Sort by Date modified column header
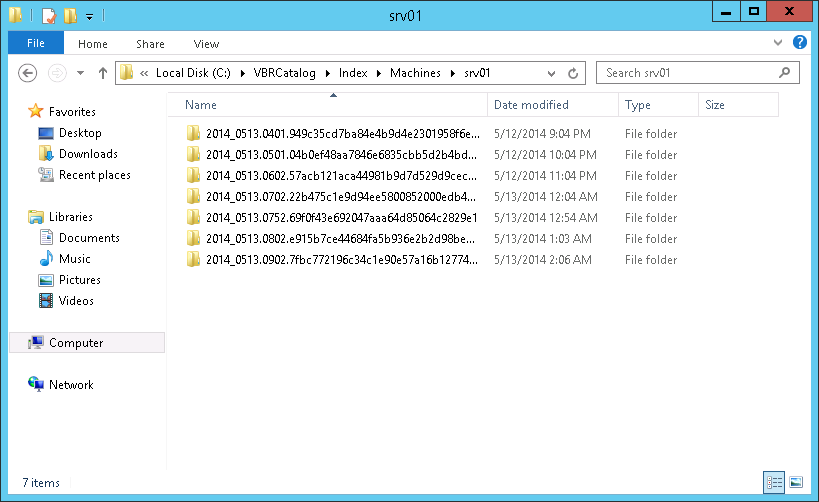The width and height of the screenshot is (819, 502). tap(553, 105)
